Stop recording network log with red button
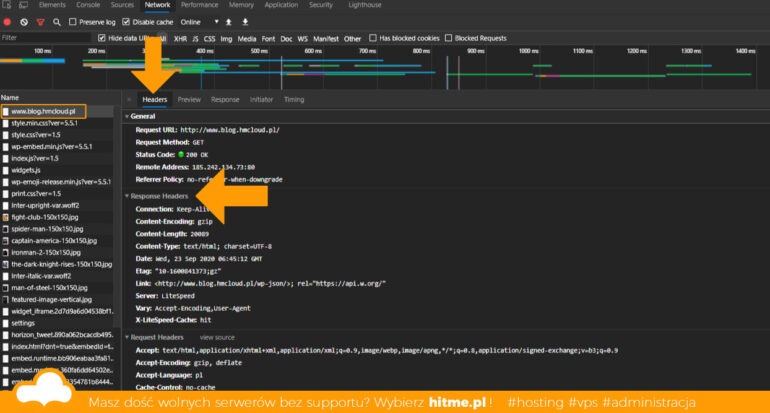Screen dimensions: 770x413 click(x=7, y=22)
